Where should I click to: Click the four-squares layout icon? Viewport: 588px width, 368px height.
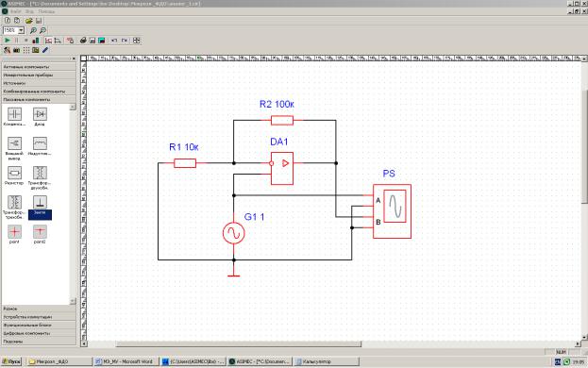point(137,40)
